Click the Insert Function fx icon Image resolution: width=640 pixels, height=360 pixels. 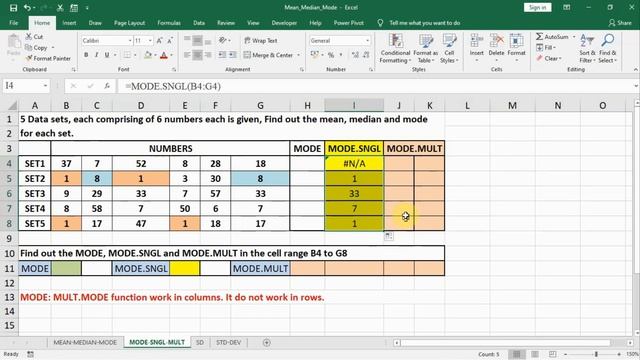pyautogui.click(x=107, y=86)
